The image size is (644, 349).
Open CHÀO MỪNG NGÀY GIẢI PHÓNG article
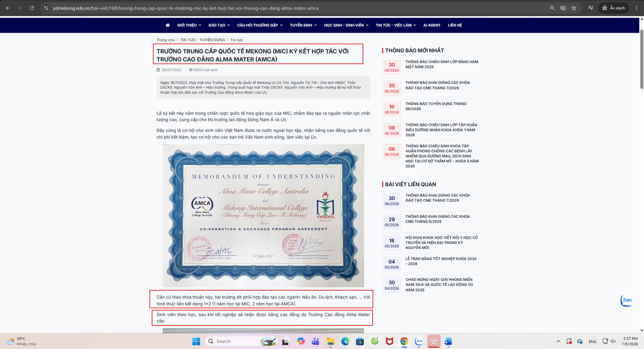439,285
